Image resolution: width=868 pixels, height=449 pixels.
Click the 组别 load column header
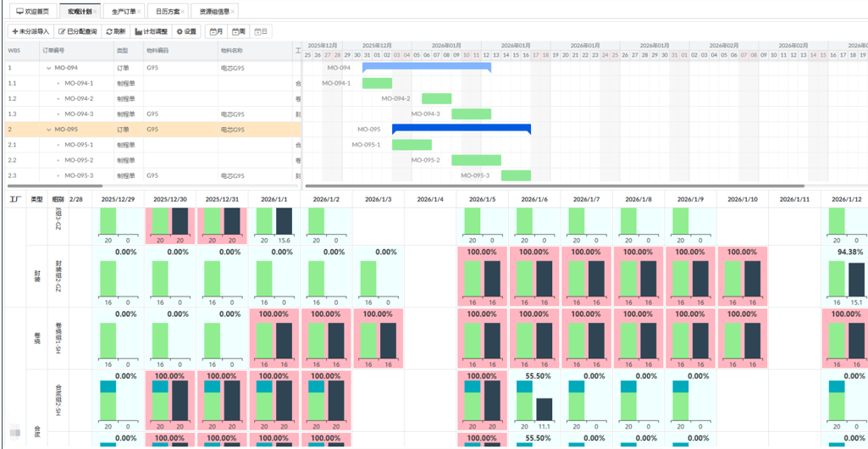[58, 199]
